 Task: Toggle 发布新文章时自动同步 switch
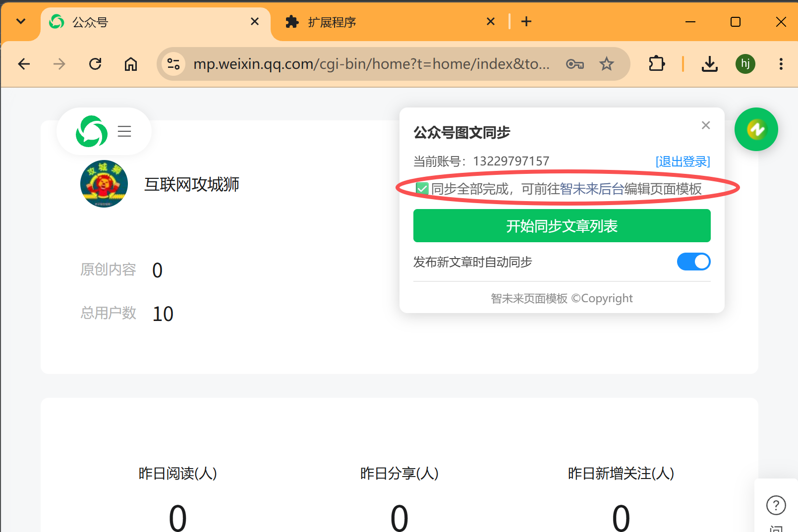coord(694,262)
